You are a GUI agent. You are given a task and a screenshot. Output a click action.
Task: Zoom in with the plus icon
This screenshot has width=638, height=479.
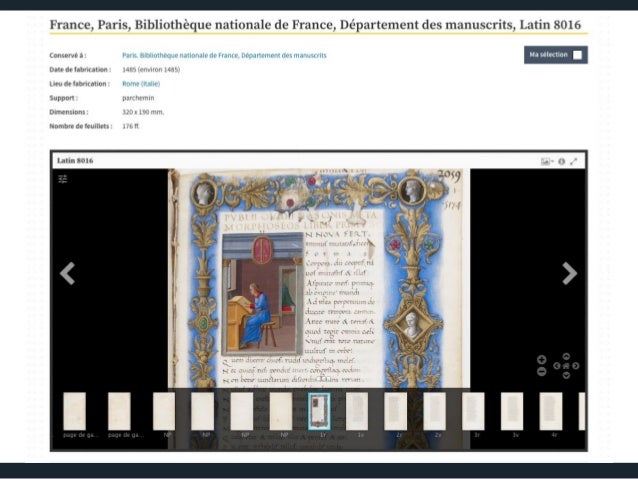tap(541, 360)
